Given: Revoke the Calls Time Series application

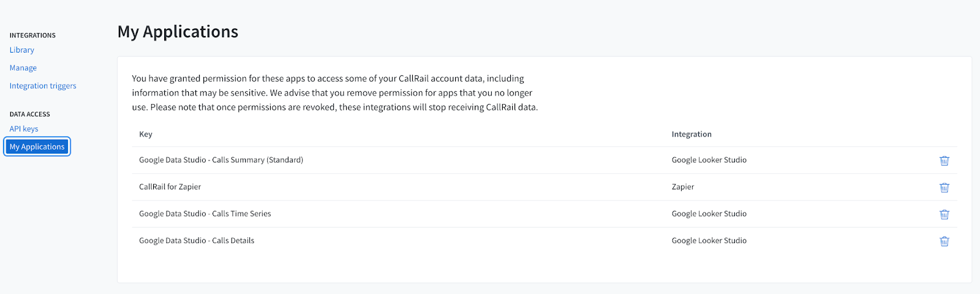Looking at the screenshot, I should (x=944, y=214).
